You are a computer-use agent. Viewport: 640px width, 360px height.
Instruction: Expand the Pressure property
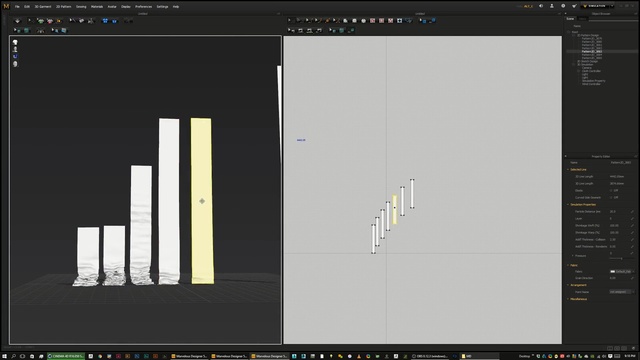tap(573, 256)
